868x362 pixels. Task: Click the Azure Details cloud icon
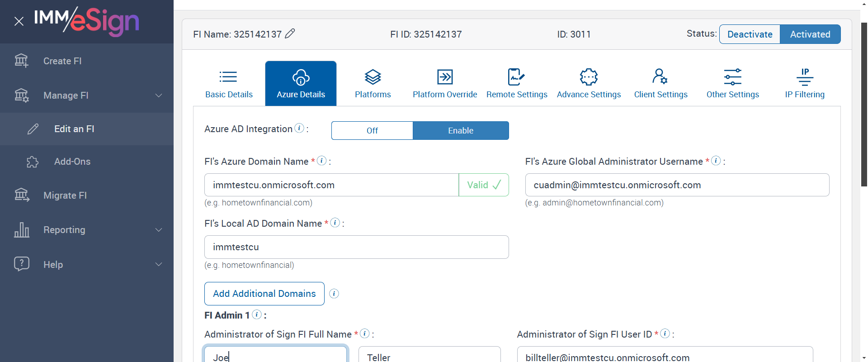tap(301, 77)
